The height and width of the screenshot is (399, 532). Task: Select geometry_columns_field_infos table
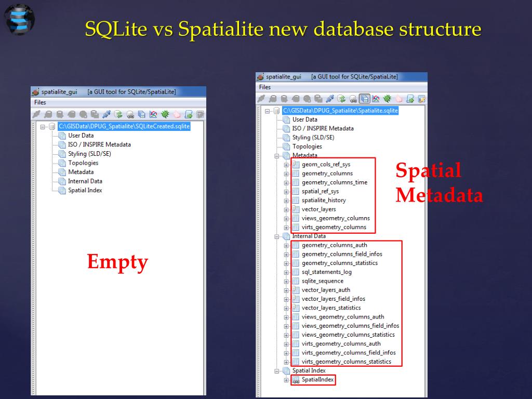pyautogui.click(x=342, y=254)
